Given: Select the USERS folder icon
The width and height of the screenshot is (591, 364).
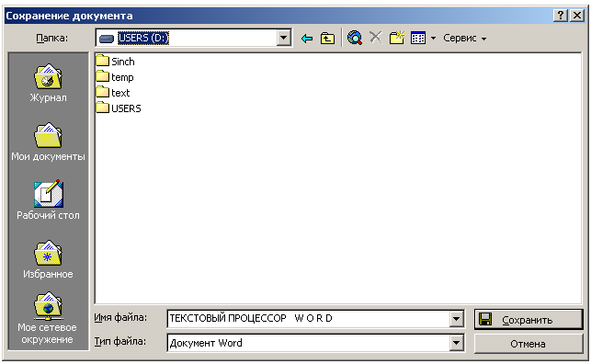Looking at the screenshot, I should tap(102, 108).
